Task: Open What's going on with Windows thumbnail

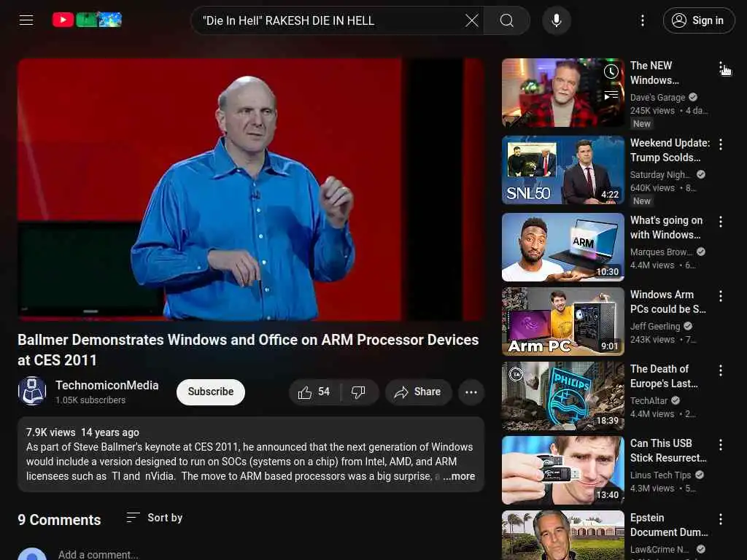Action: 562,247
